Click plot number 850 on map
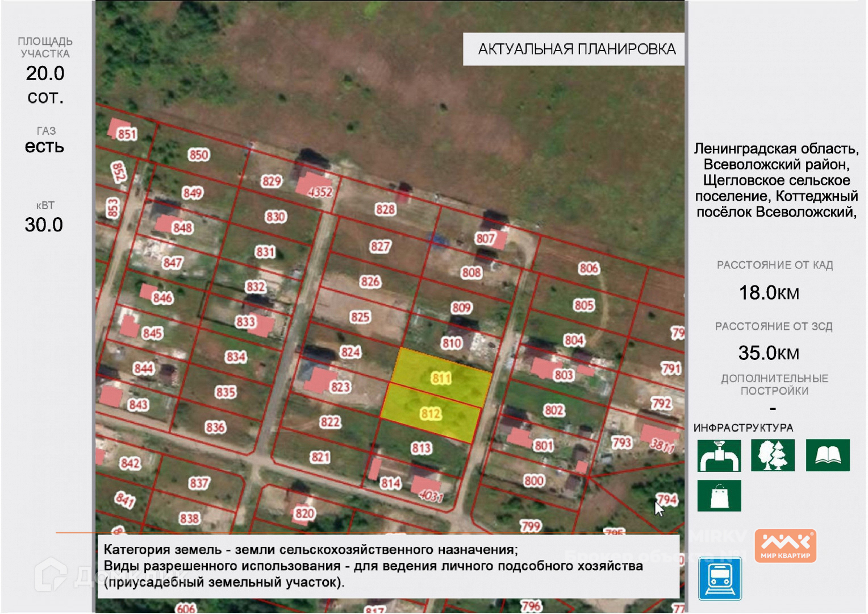 199,155
